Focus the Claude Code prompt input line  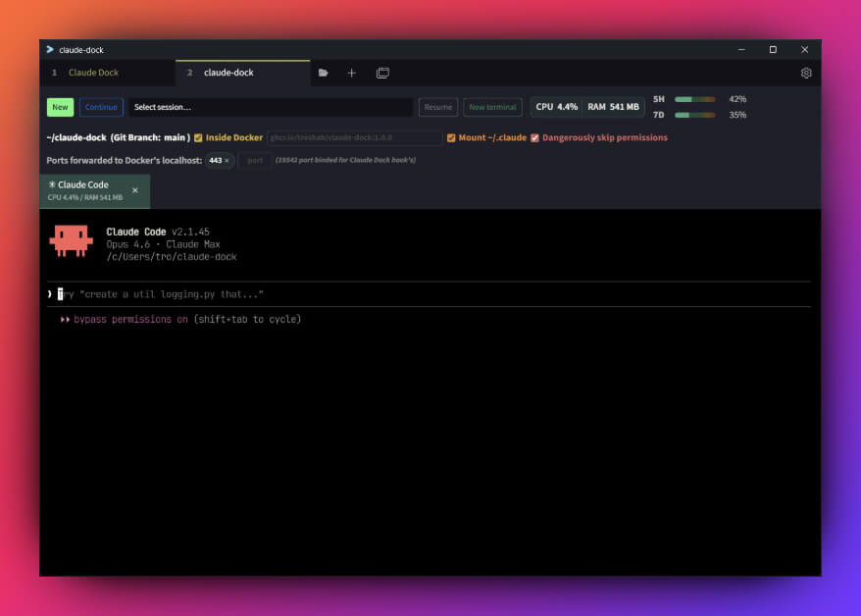click(429, 294)
